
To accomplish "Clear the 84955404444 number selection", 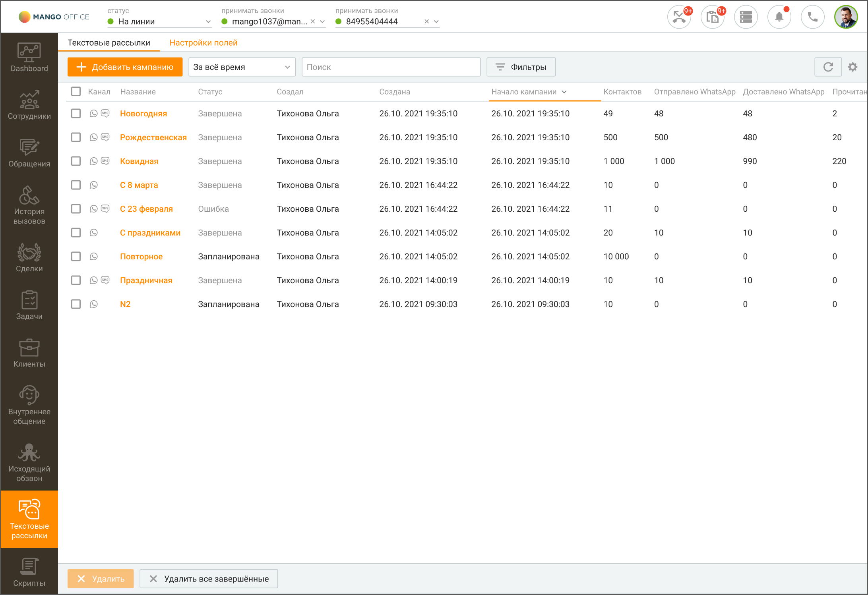I will pos(426,21).
